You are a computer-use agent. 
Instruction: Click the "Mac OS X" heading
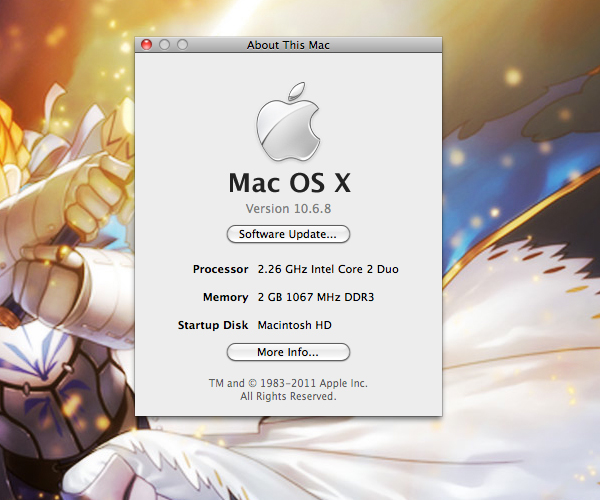(x=289, y=182)
